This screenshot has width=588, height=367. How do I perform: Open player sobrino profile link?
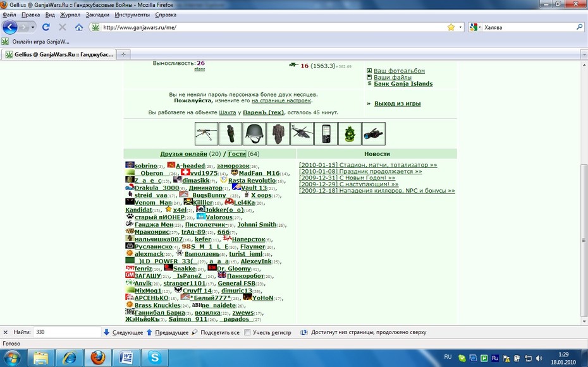pyautogui.click(x=146, y=166)
